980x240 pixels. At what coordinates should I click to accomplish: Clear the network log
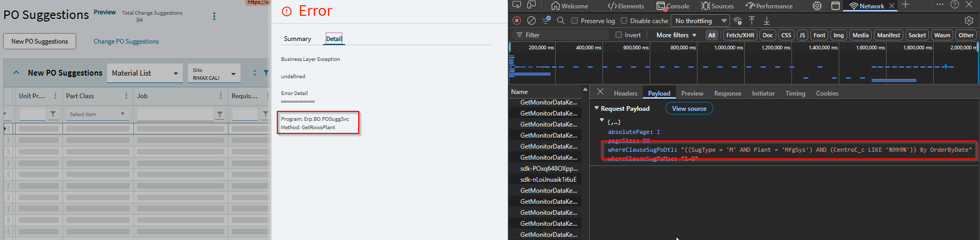tap(531, 20)
